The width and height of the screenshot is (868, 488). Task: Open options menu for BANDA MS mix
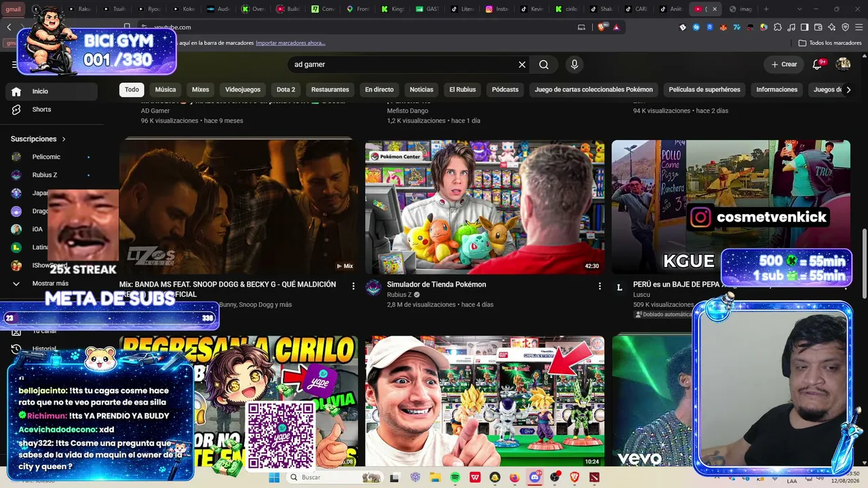(x=353, y=286)
